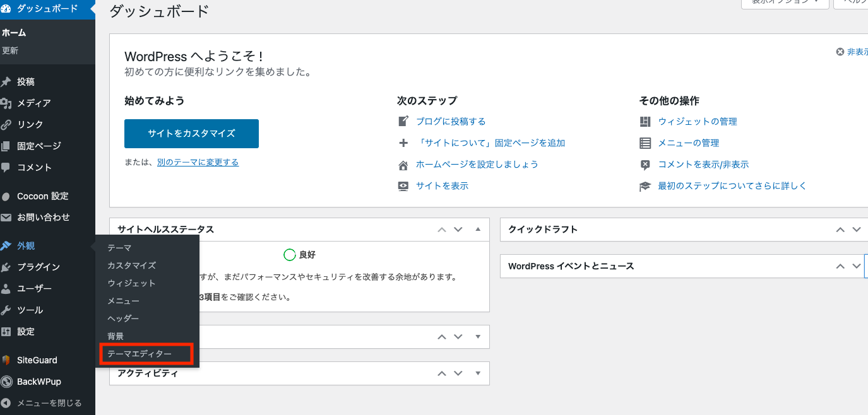Click the 別のテーマに変更する link

tap(198, 162)
